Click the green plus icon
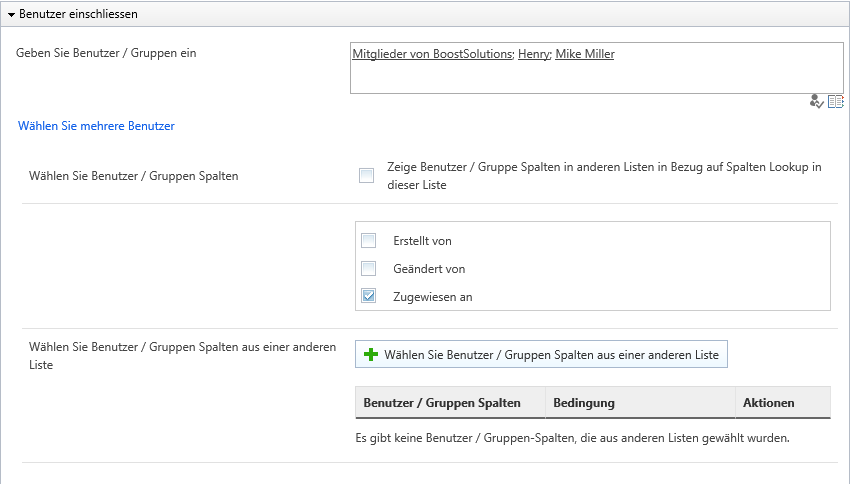This screenshot has height=484, width=851. (x=371, y=354)
